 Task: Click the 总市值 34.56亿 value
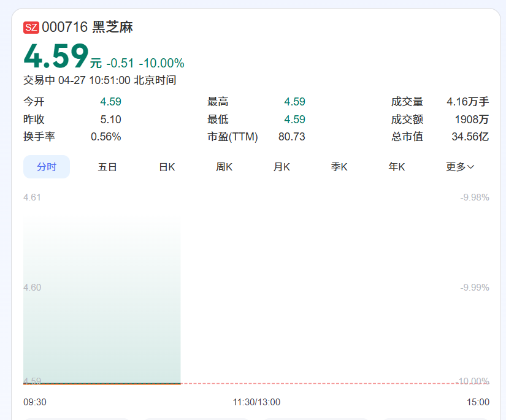470,137
